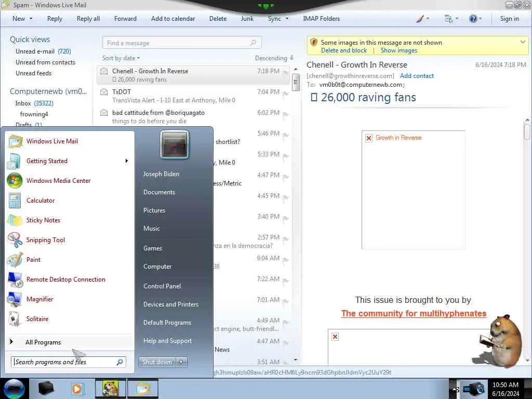Flag the TxDOT 7:04 PM message

tap(285, 94)
